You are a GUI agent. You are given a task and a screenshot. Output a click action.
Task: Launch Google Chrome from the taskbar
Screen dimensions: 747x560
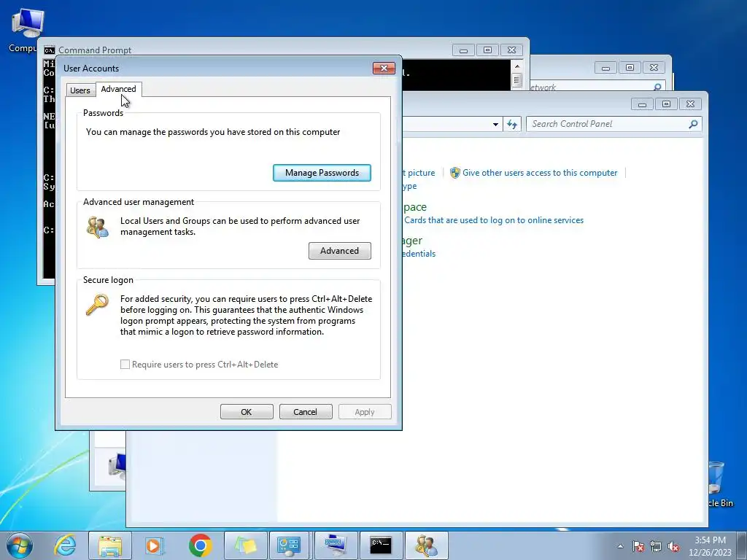click(x=200, y=545)
